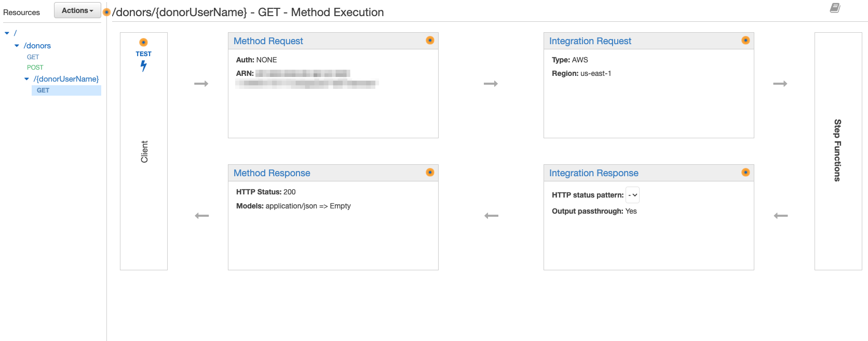Select the GET method under /{donorUserName}
This screenshot has width=868, height=341.
pyautogui.click(x=43, y=90)
